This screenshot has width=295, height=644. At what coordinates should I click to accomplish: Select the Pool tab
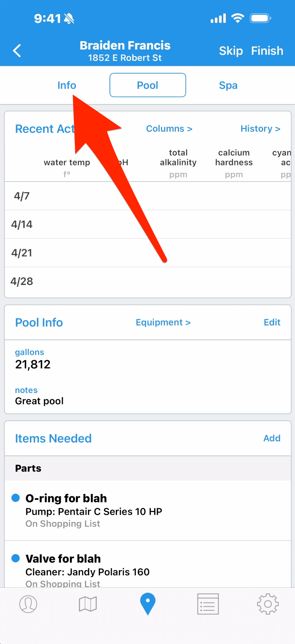click(148, 85)
